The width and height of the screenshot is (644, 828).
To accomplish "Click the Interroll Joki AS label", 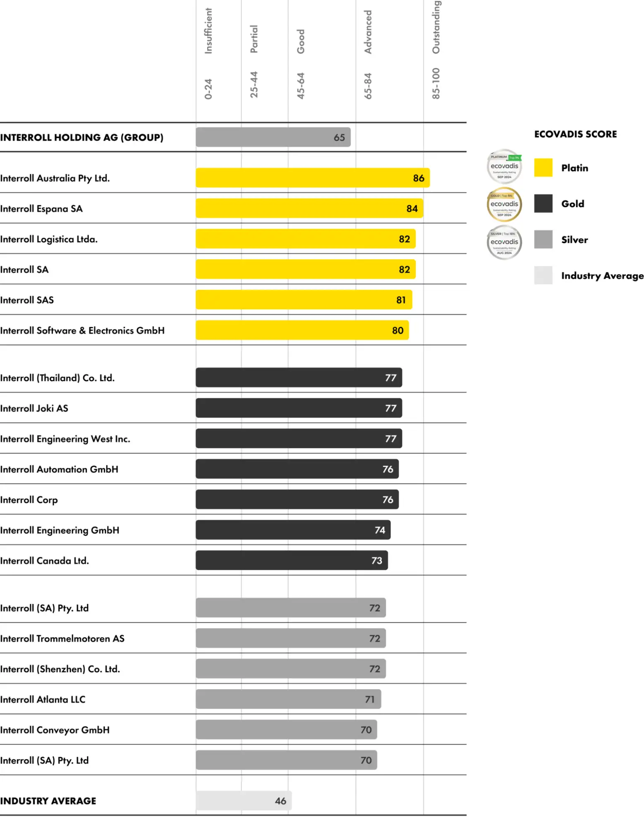I will 34,408.
